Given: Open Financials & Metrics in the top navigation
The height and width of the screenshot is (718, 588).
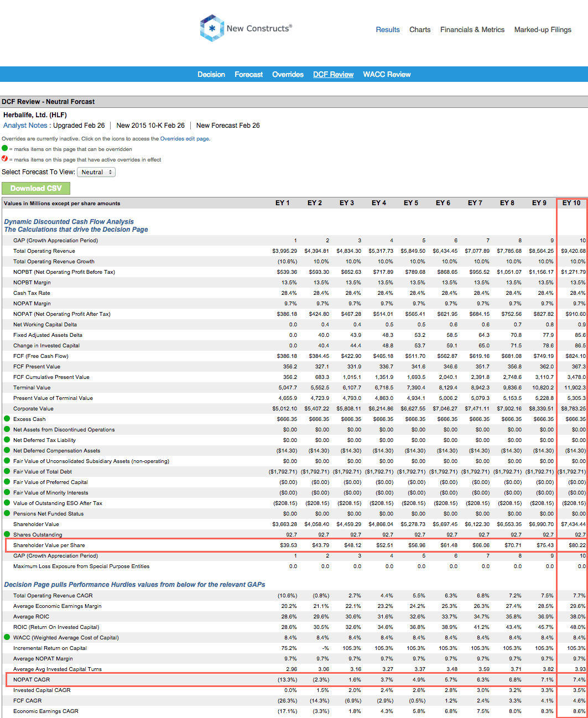Looking at the screenshot, I should pos(472,30).
